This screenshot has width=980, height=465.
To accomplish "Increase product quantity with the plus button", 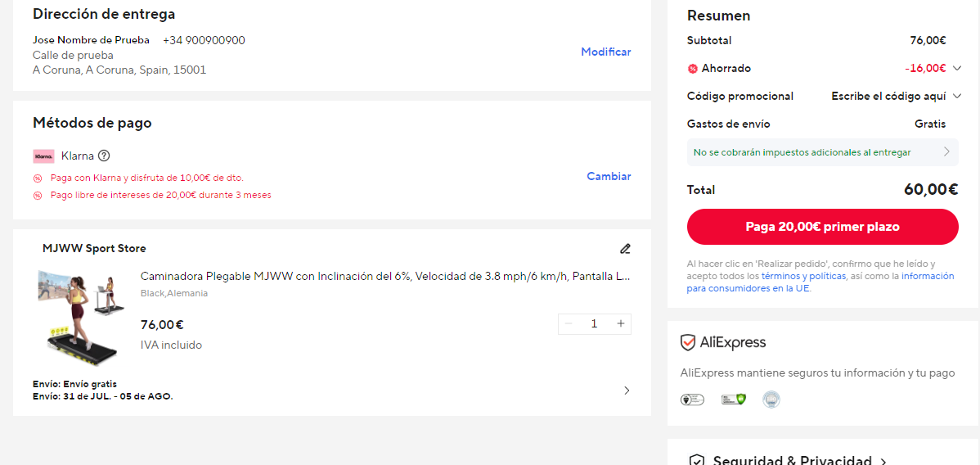I will 621,323.
